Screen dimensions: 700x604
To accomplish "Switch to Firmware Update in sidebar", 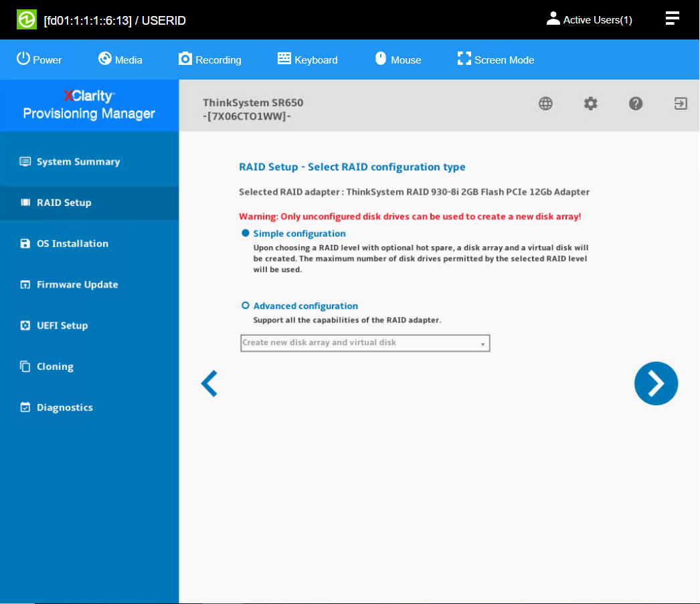I will click(77, 284).
